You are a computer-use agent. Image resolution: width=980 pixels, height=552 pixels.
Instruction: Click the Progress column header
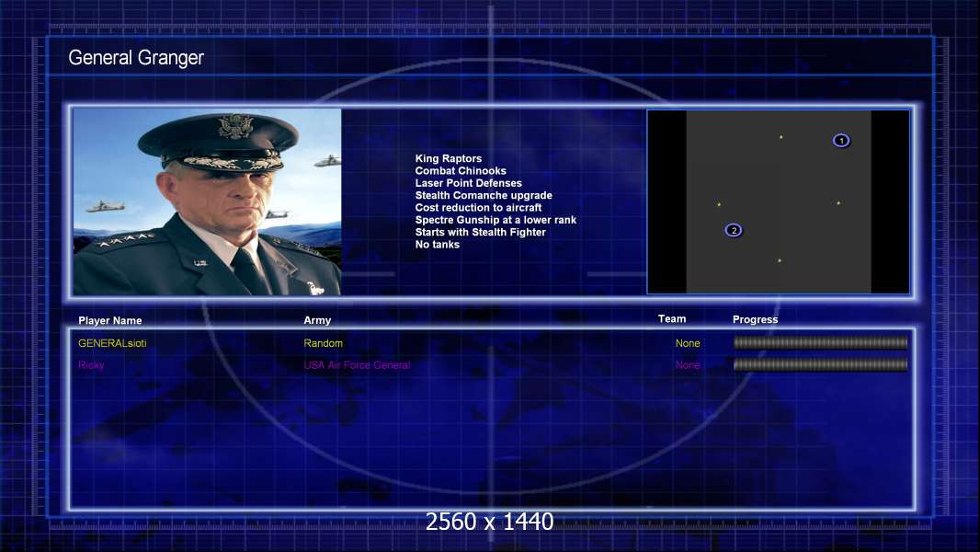[755, 319]
